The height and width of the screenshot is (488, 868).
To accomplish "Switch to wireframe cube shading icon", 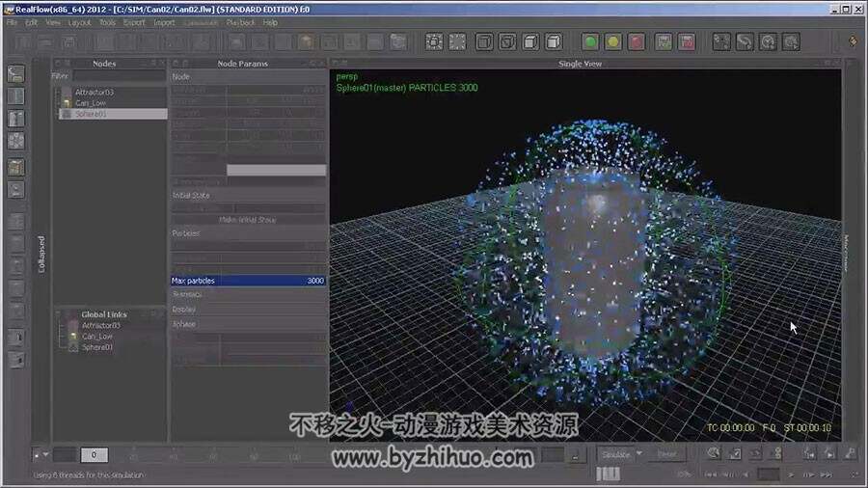I will click(484, 42).
